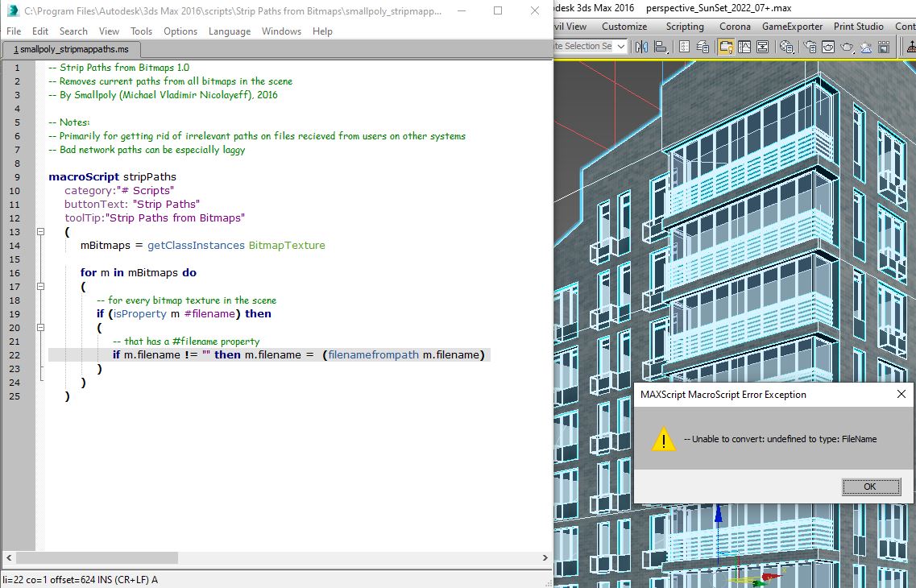Viewport: 916px width, 588px height.
Task: Toggle the Scene Explorer icon
Action: point(684,48)
